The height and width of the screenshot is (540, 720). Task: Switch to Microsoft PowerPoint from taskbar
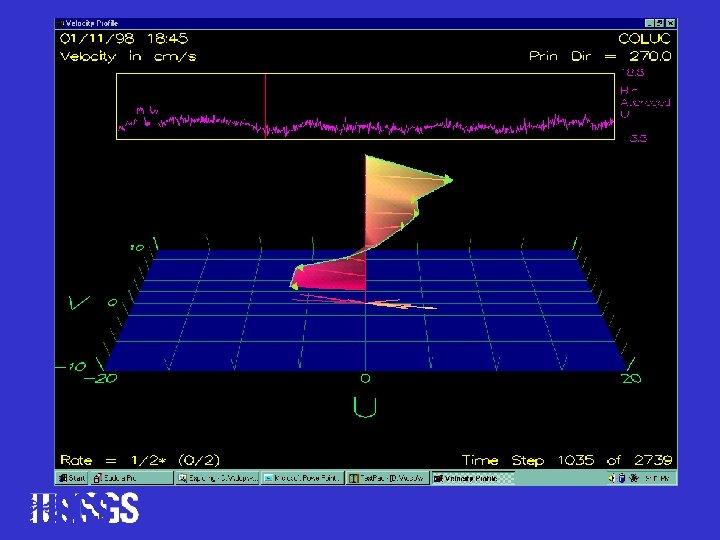pos(303,478)
